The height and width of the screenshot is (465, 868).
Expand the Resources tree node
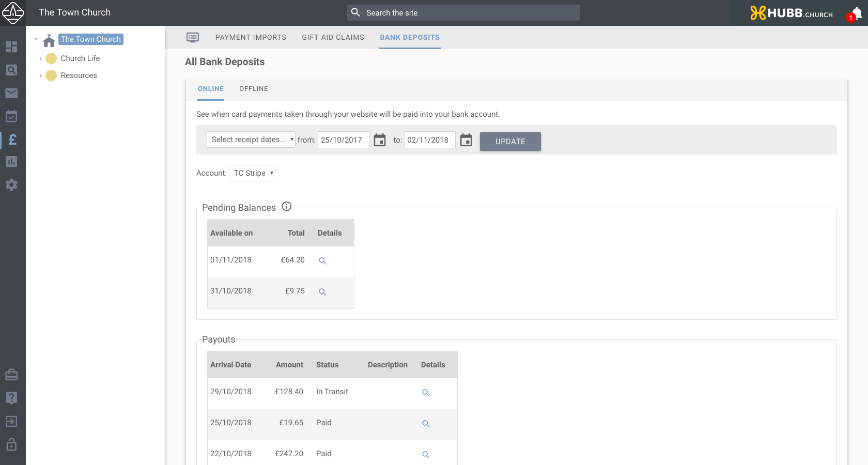pyautogui.click(x=41, y=75)
